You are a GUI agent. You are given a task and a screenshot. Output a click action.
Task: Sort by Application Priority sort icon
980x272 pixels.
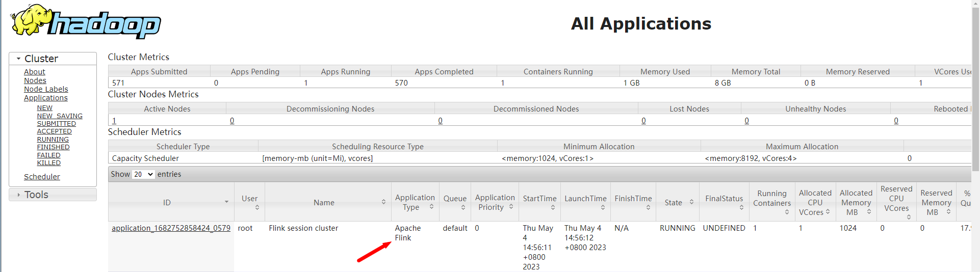[511, 207]
